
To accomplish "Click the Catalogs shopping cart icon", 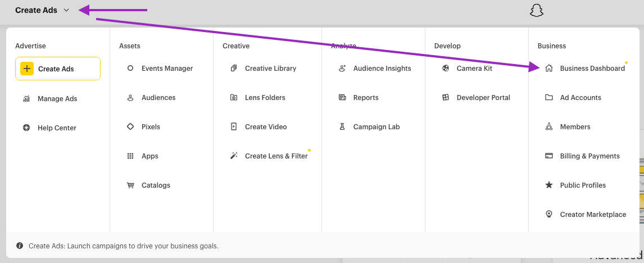I will (130, 185).
